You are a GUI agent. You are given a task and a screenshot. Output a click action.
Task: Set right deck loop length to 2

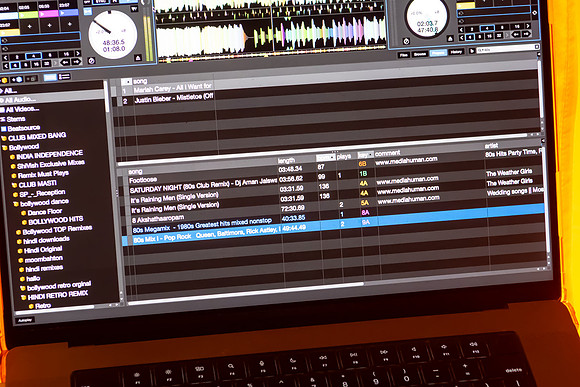tap(472, 29)
